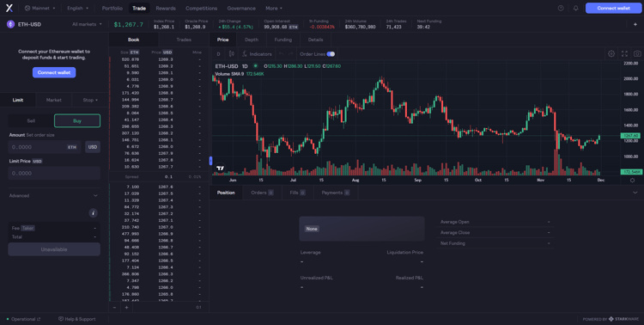
Task: Open the Fills tab
Action: pos(297,193)
